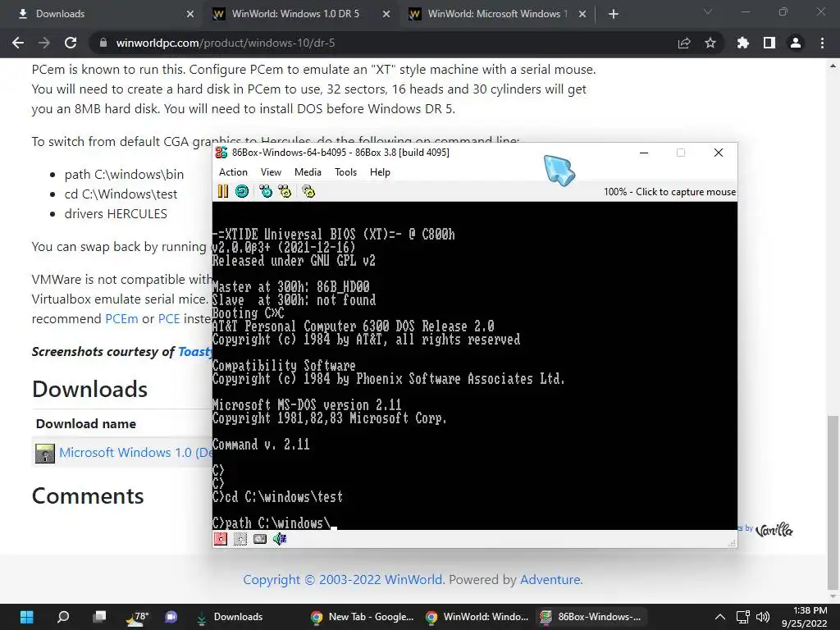The image size is (840, 630).
Task: Click the site padlock icon
Action: [103, 43]
